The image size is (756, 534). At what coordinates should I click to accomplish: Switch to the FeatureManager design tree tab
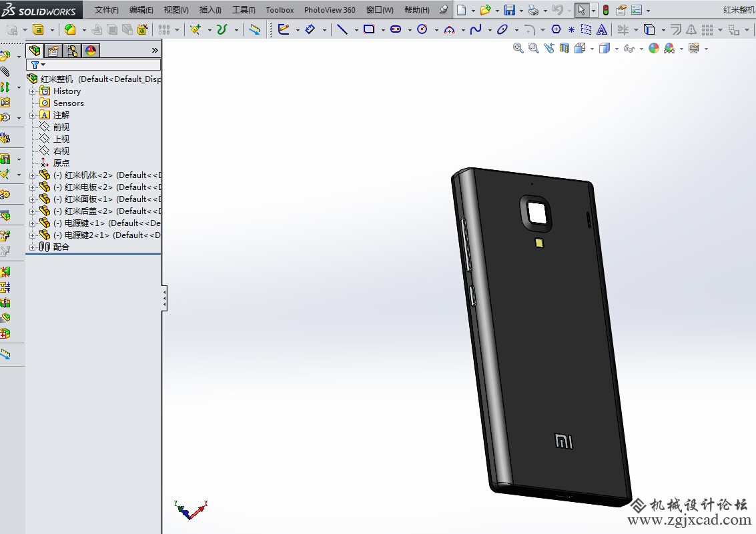[x=35, y=50]
